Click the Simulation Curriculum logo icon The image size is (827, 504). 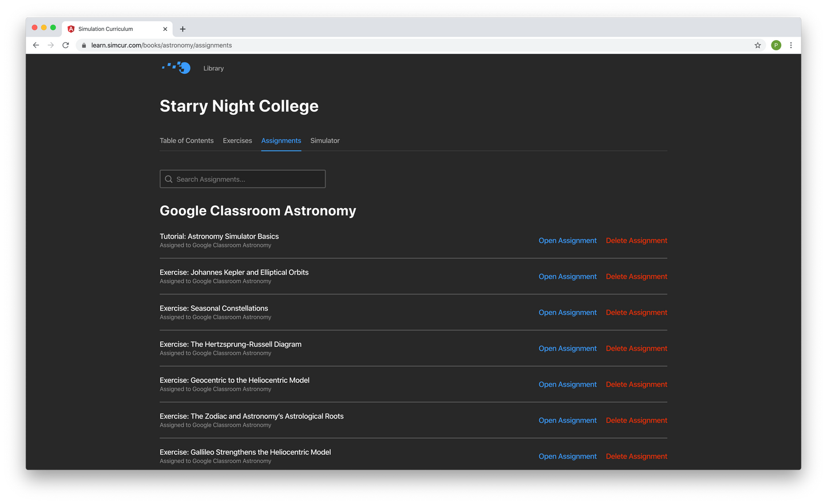click(x=176, y=68)
